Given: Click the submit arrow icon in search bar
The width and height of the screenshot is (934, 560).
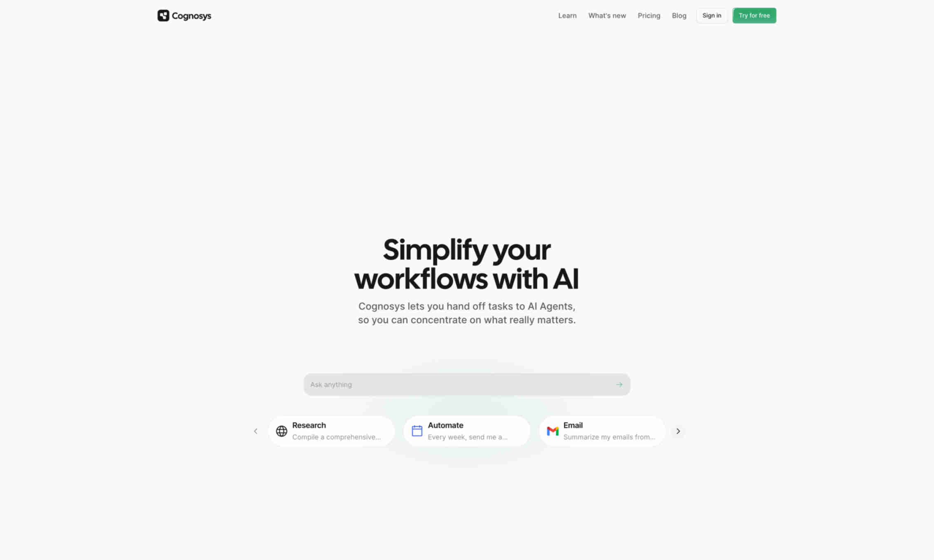Looking at the screenshot, I should pos(619,385).
